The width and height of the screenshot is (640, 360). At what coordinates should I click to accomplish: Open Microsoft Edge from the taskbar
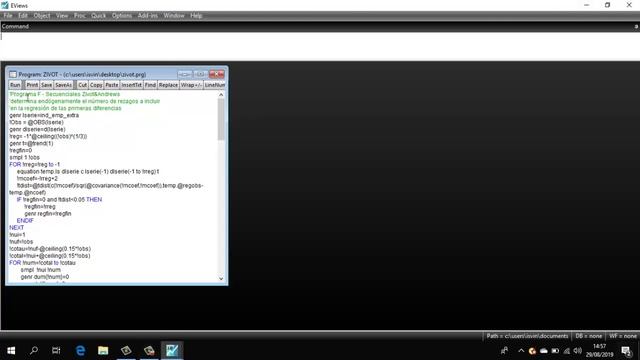point(80,351)
